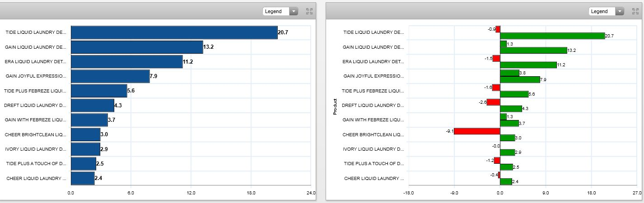Select the red Cheer Brightclean bar (-9.1)
644x203 pixels.
477,131
